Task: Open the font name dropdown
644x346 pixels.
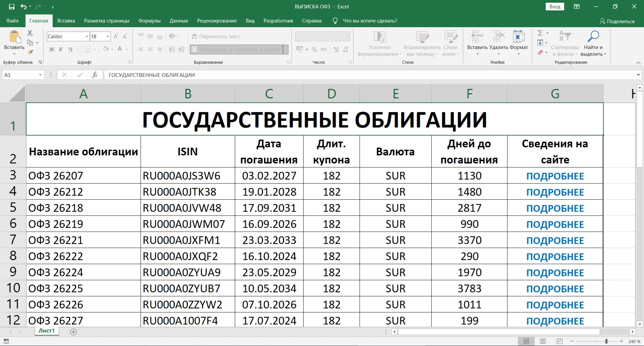Action: [x=86, y=36]
